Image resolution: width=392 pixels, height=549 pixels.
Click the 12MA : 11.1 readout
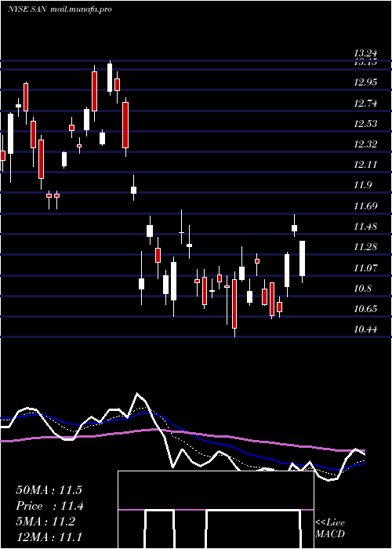coord(49,536)
